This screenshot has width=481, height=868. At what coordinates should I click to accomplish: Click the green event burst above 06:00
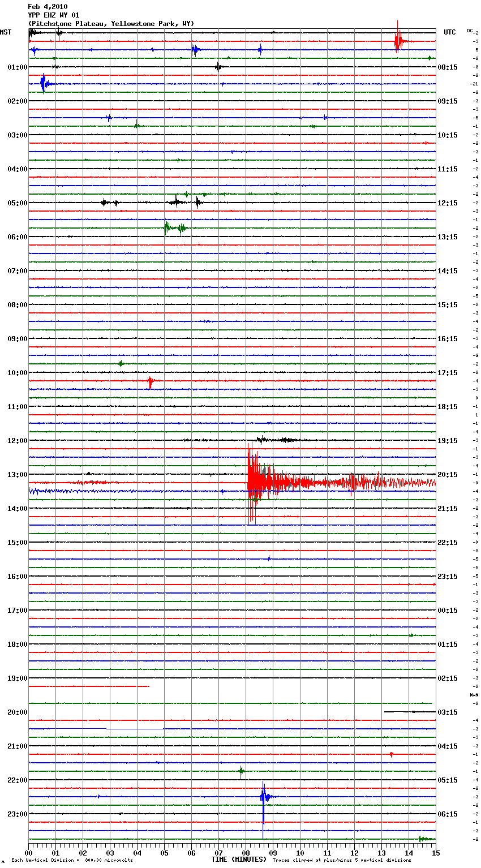[168, 228]
